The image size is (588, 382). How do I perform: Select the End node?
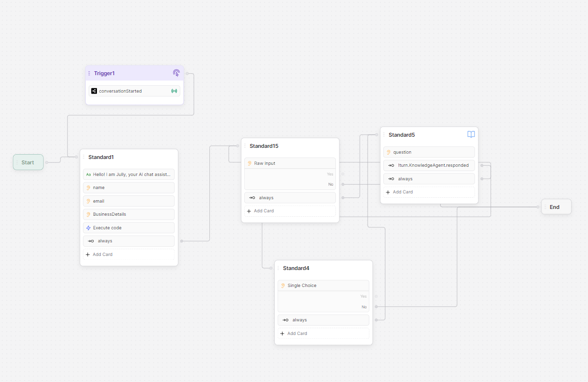[x=556, y=207]
